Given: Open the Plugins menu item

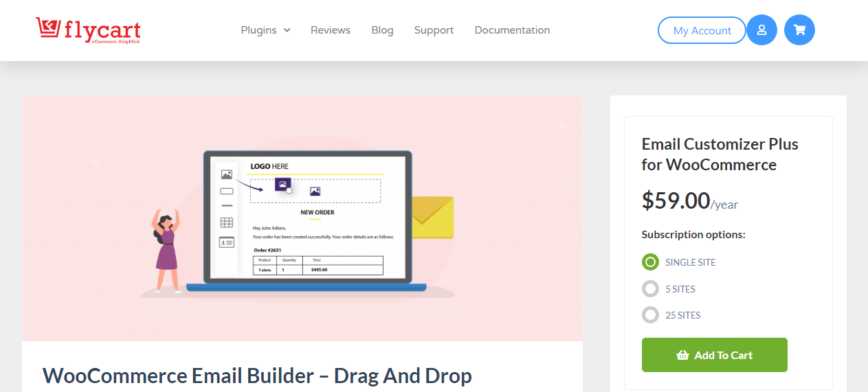Looking at the screenshot, I should pos(258,30).
